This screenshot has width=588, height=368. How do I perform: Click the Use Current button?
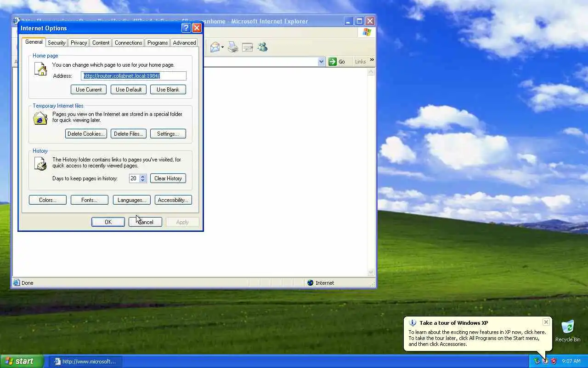tap(89, 90)
